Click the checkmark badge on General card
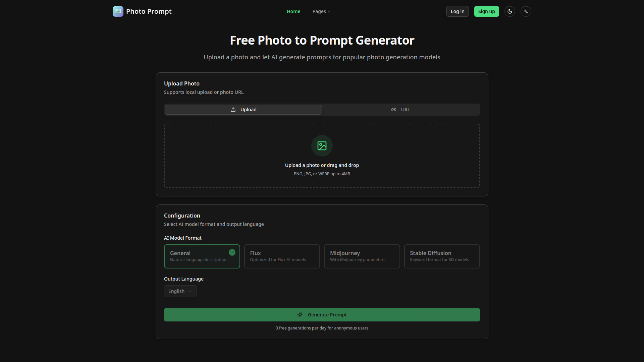The image size is (644, 362). pyautogui.click(x=232, y=252)
